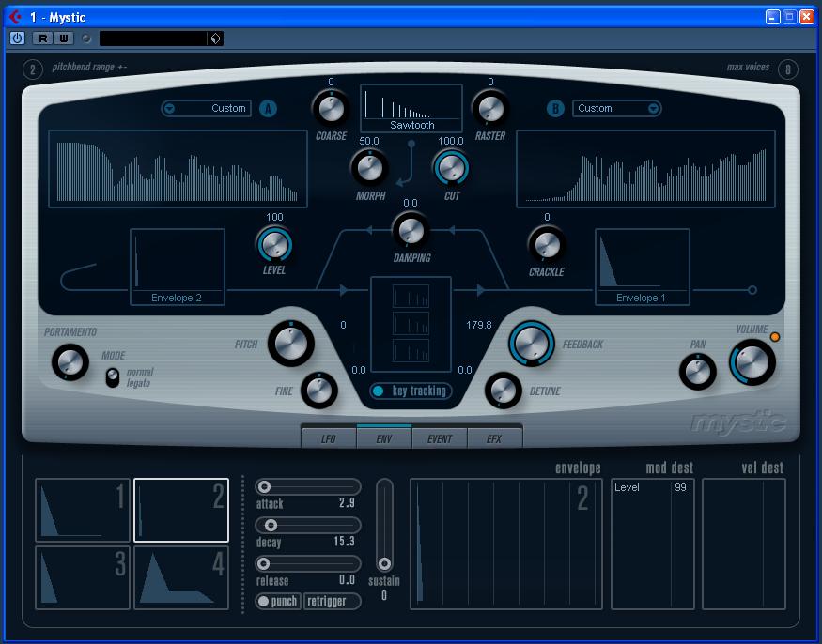Click the decay slider
Viewport: 822px width, 644px height.
(x=308, y=525)
